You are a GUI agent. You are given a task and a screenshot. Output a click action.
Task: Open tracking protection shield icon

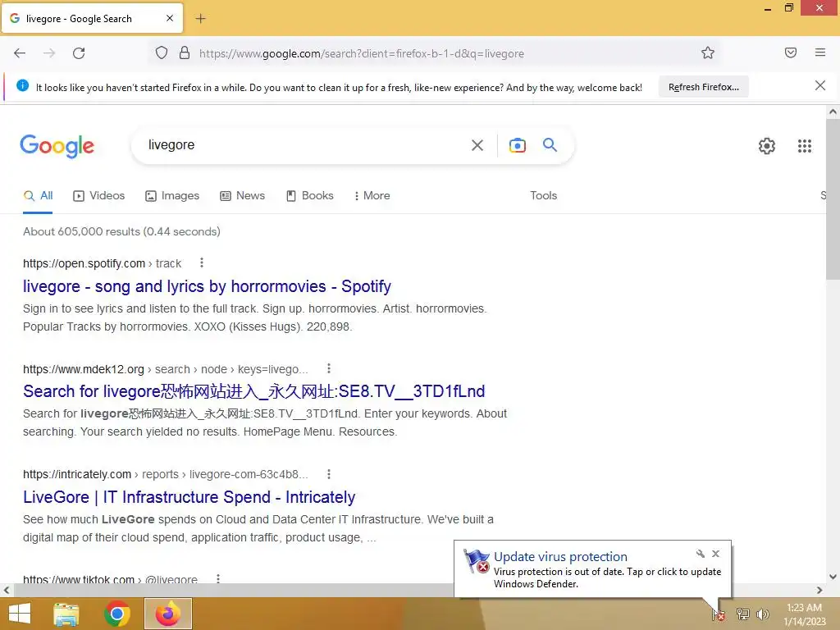point(162,52)
